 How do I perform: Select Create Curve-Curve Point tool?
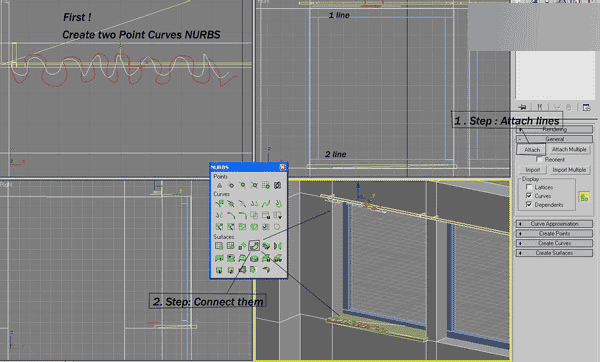[254, 185]
